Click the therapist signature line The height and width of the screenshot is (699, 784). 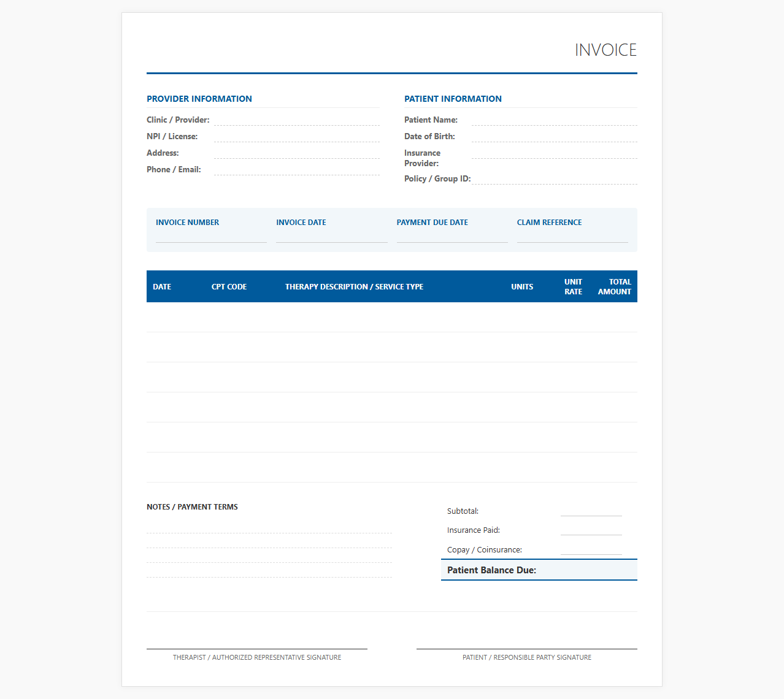tap(257, 649)
